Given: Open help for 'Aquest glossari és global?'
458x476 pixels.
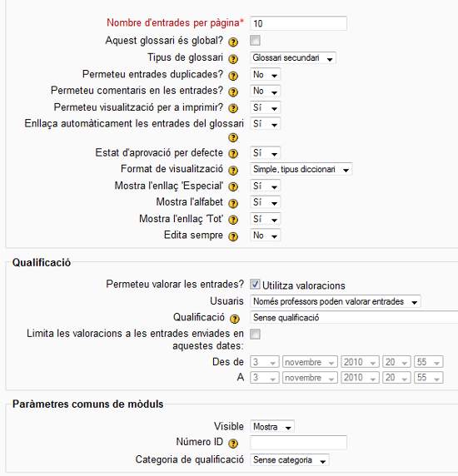Looking at the screenshot, I should [x=233, y=42].
